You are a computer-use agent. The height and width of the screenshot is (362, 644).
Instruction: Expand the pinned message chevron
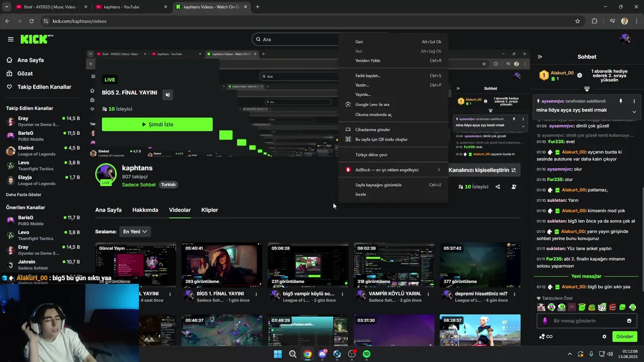pyautogui.click(x=634, y=112)
